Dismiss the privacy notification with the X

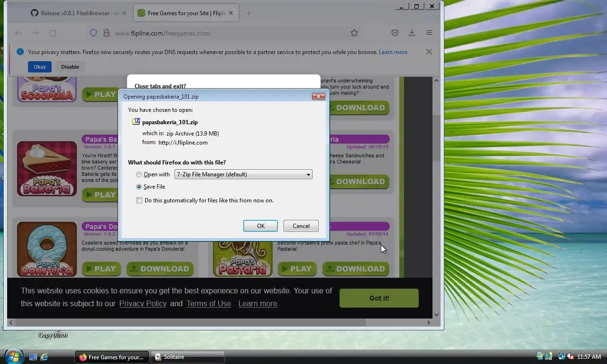(429, 52)
